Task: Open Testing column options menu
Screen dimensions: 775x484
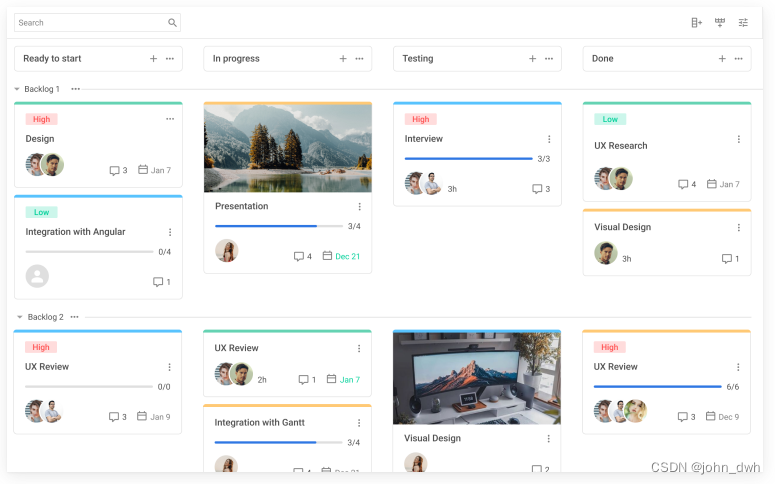Action: 549,59
